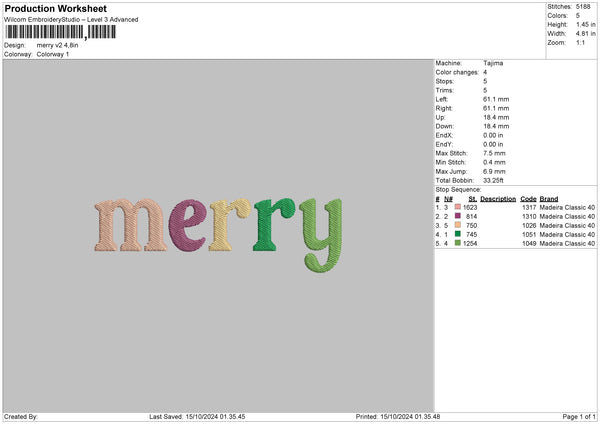
Task: Click the Min Stitch value '0.4 mm'
Action: pos(494,162)
